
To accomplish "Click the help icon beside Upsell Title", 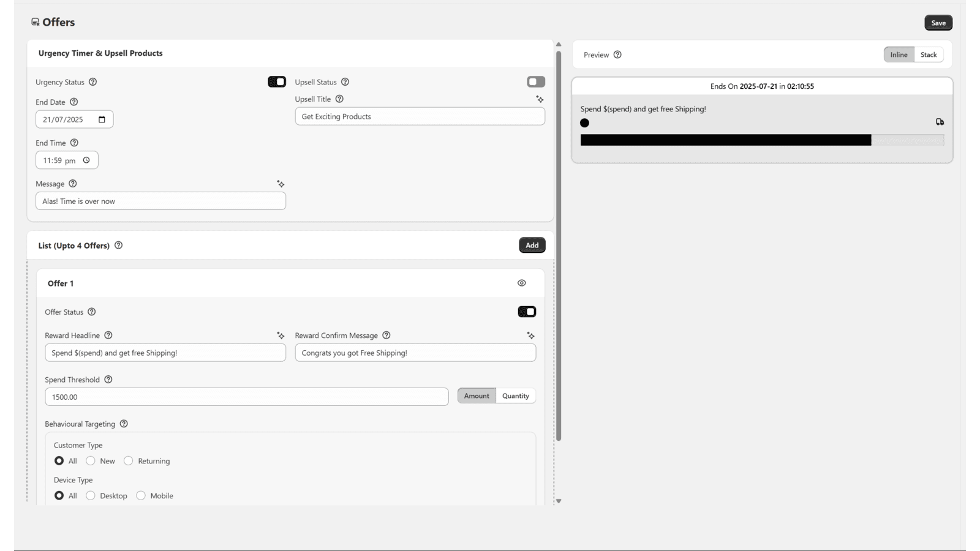I will [x=339, y=99].
